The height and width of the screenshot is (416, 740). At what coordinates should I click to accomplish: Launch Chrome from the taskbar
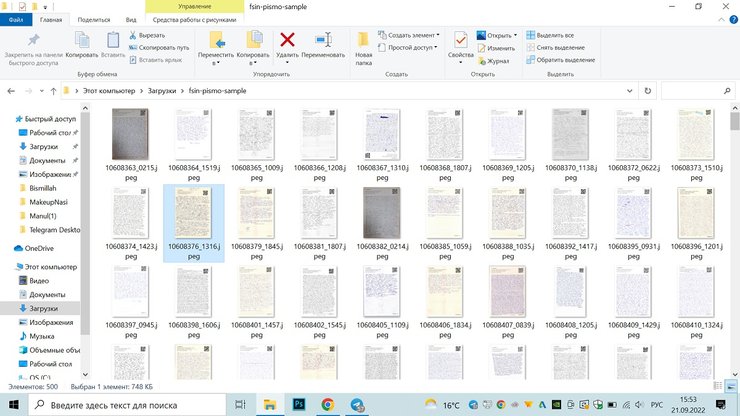[327, 404]
